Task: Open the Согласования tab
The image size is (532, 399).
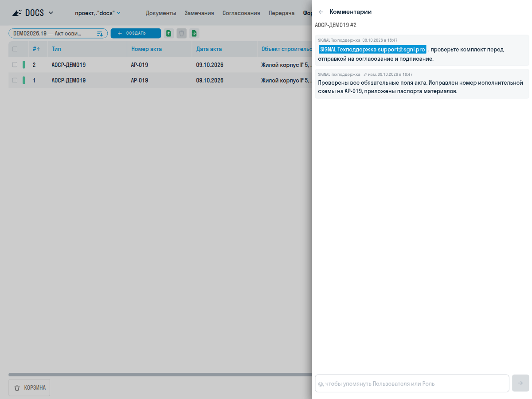Action: tap(241, 13)
